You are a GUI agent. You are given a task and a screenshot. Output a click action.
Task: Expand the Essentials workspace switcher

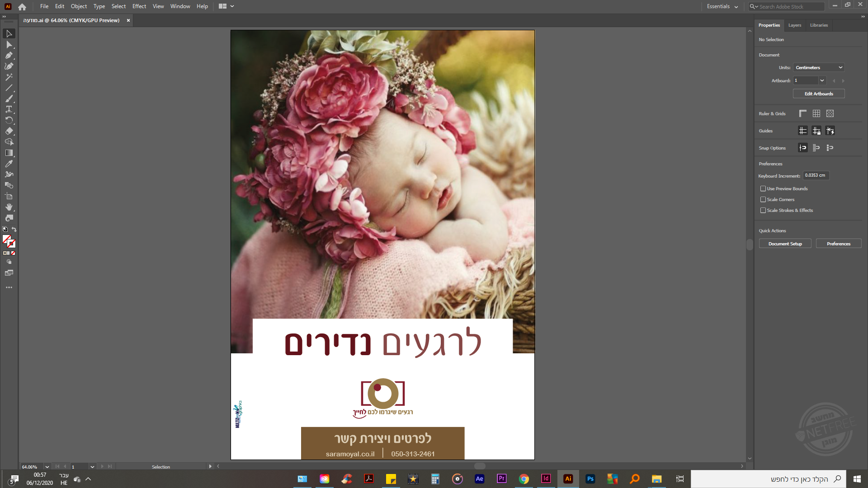click(x=722, y=6)
